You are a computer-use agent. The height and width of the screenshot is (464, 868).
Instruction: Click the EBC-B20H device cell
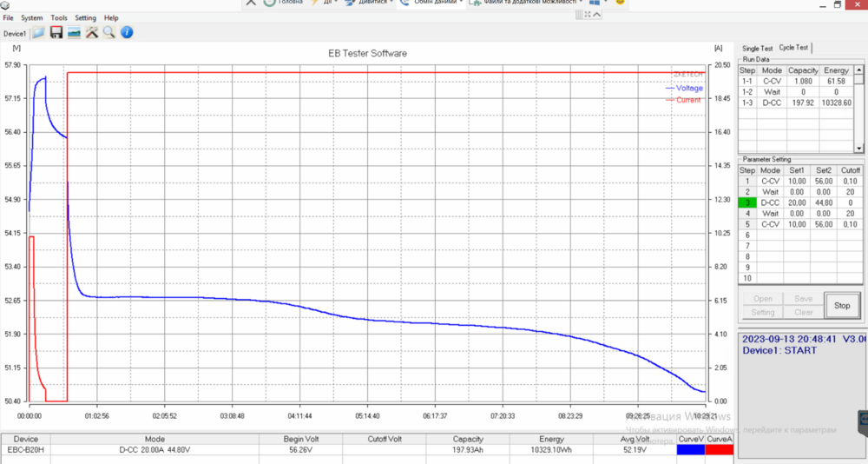pyautogui.click(x=25, y=449)
